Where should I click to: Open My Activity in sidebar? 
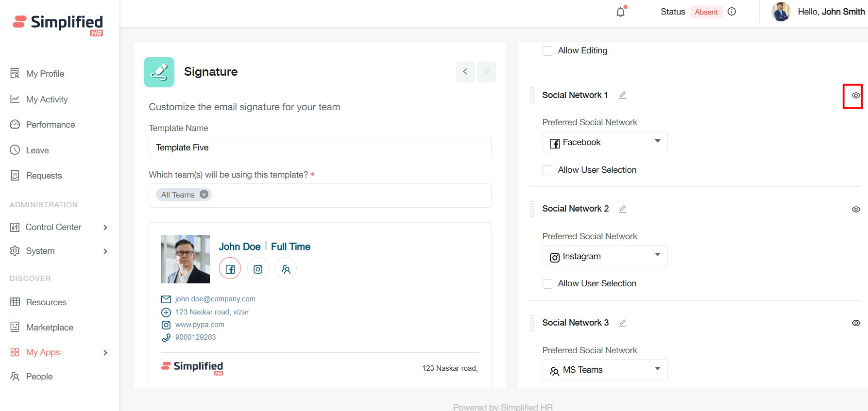[47, 99]
